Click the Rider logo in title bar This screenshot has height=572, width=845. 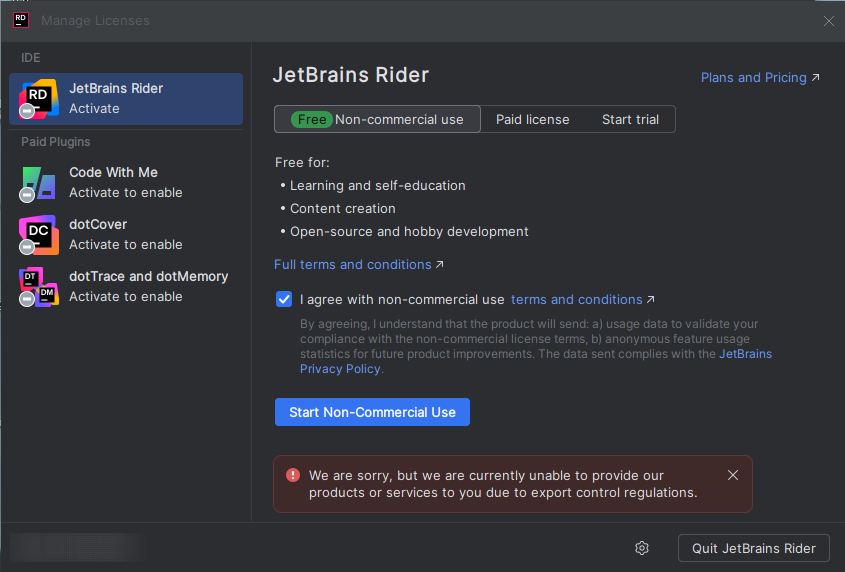tap(21, 20)
